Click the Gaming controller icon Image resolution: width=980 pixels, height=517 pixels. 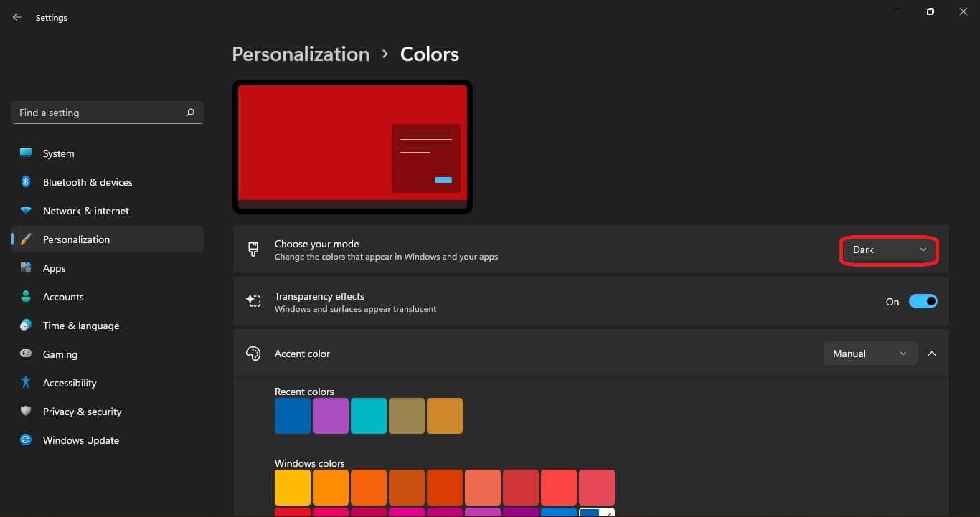(26, 354)
